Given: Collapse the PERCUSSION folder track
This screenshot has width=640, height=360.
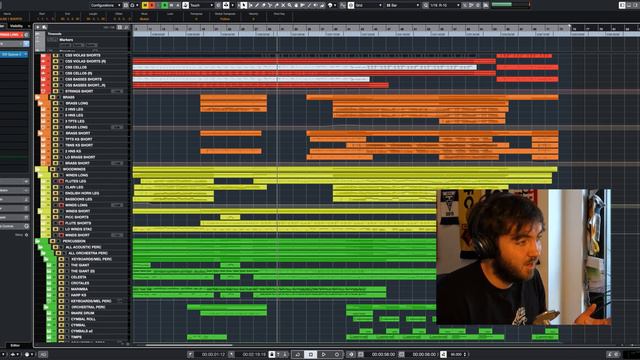Looking at the screenshot, I should pyautogui.click(x=38, y=241).
